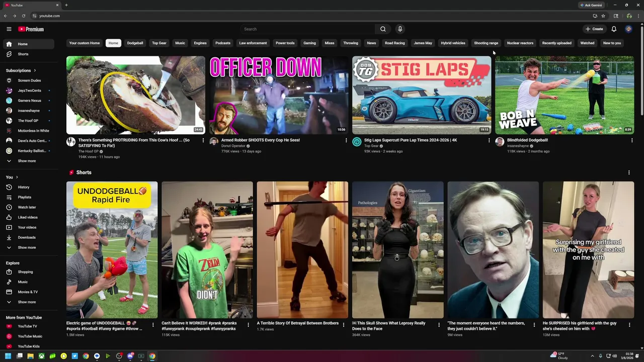Open options for Stig Laps video
The height and width of the screenshot is (362, 644).
tap(489, 140)
